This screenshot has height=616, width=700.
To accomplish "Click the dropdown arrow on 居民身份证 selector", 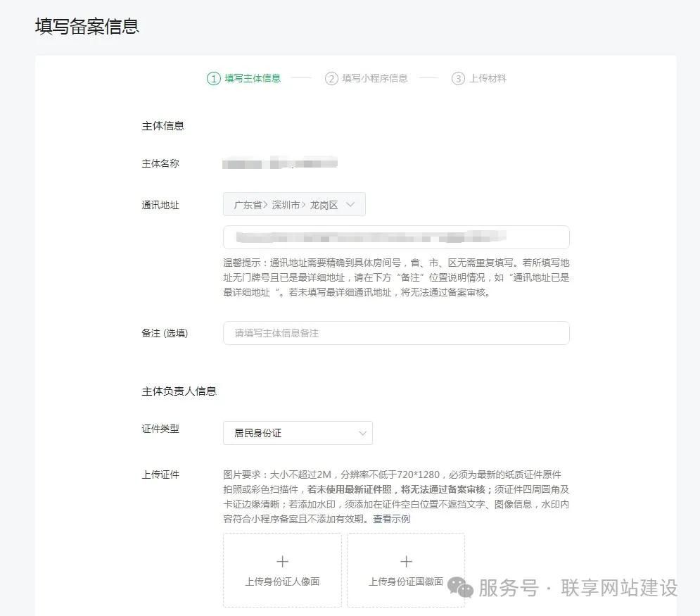I will coord(362,432).
